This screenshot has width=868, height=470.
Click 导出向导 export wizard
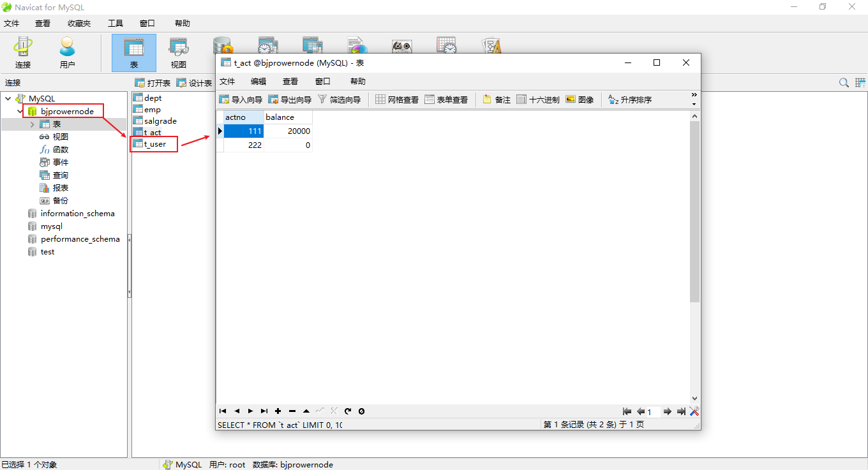[x=290, y=99]
